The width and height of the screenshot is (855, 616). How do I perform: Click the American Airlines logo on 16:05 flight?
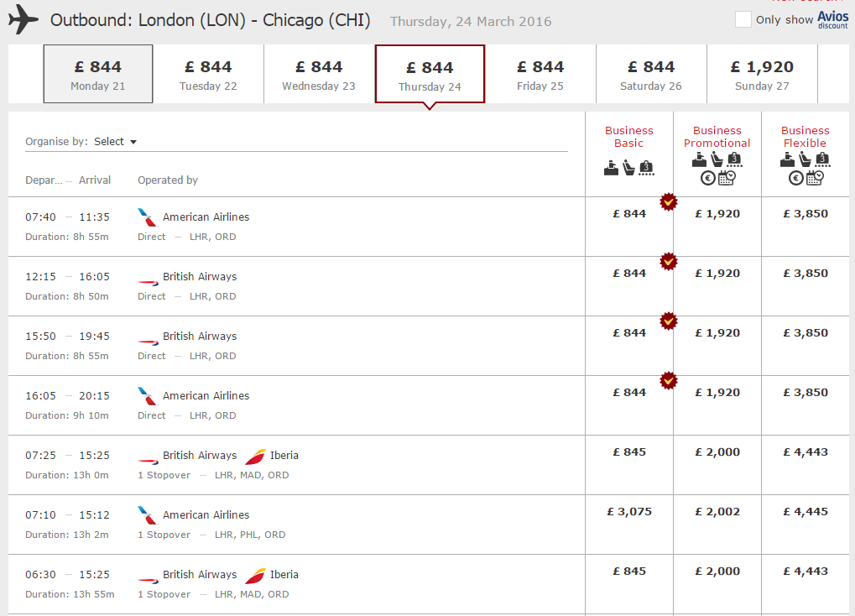click(x=147, y=396)
